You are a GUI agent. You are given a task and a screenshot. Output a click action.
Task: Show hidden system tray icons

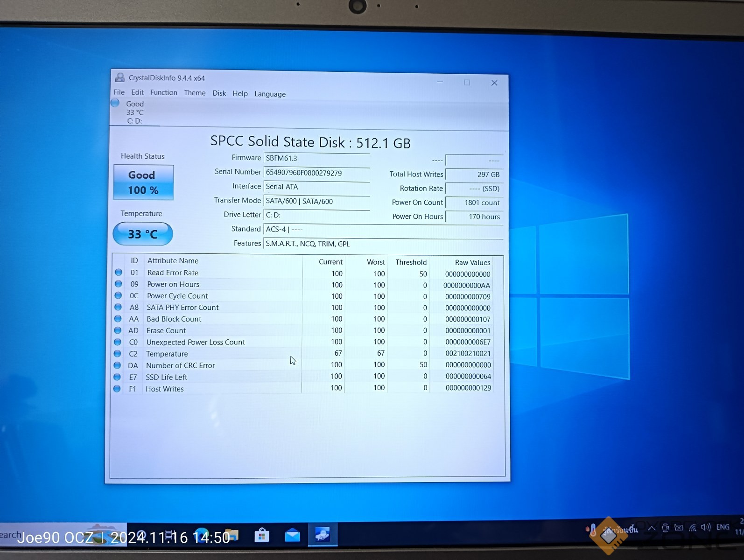click(651, 528)
